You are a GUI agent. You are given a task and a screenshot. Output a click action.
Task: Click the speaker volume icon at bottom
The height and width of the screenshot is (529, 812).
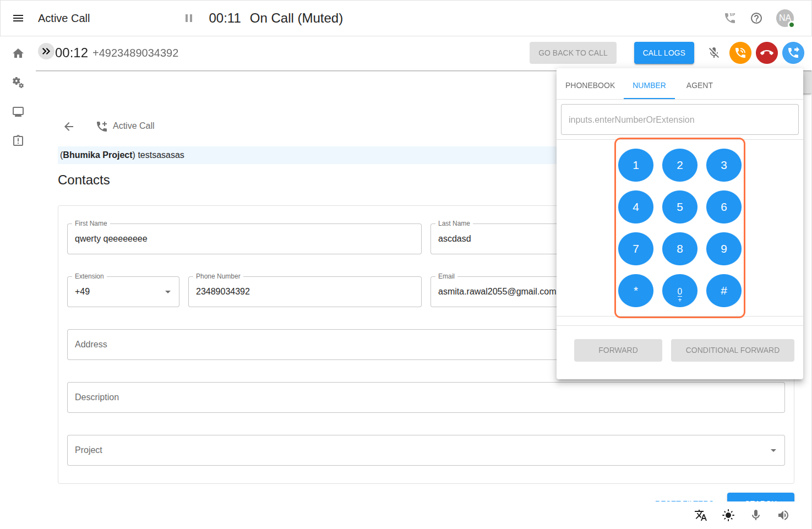pos(783,515)
